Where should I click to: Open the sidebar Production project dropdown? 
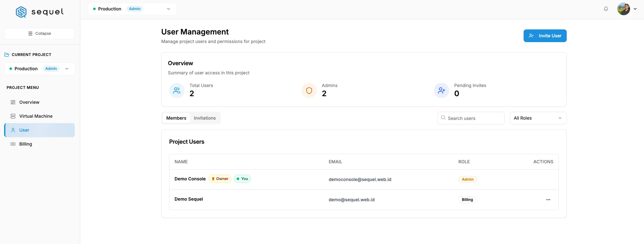tap(40, 69)
